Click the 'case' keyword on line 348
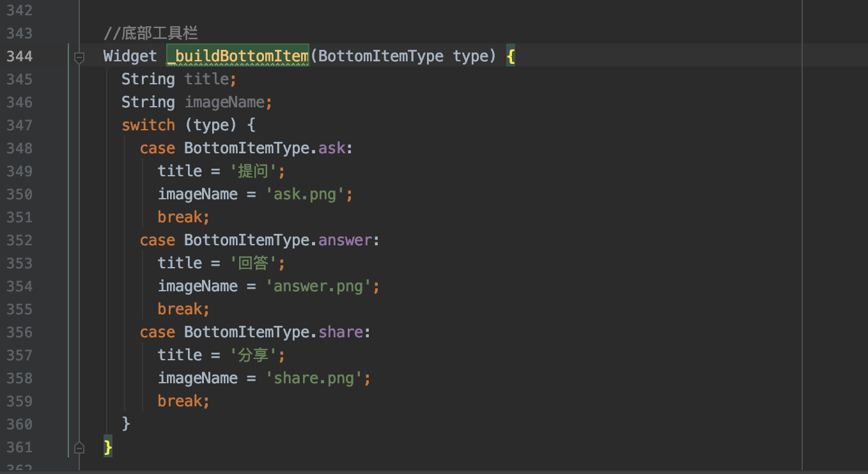The width and height of the screenshot is (868, 474). pyautogui.click(x=157, y=148)
